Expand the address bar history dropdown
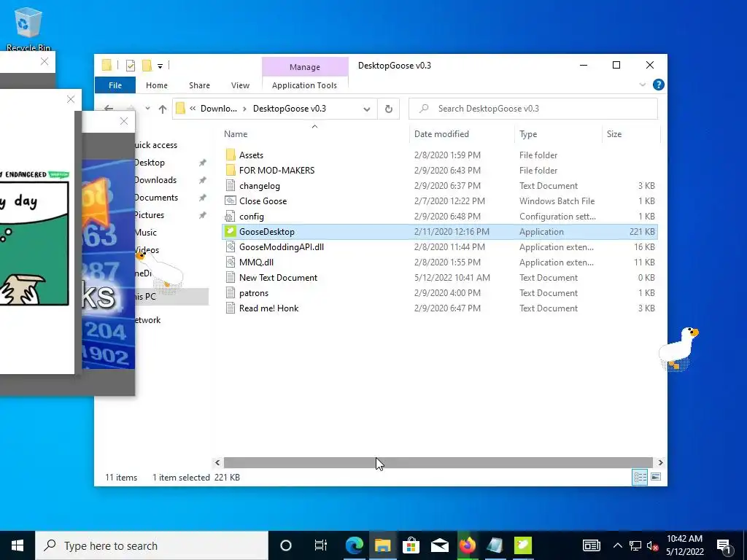Image resolution: width=747 pixels, height=560 pixels. tap(367, 109)
